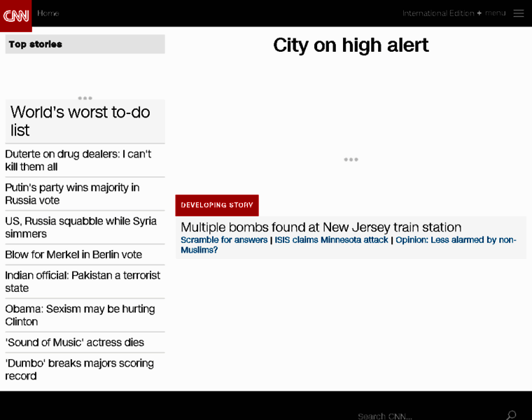The image size is (532, 420).
Task: Open 'Duterte on drug dealers' headline
Action: point(78,160)
